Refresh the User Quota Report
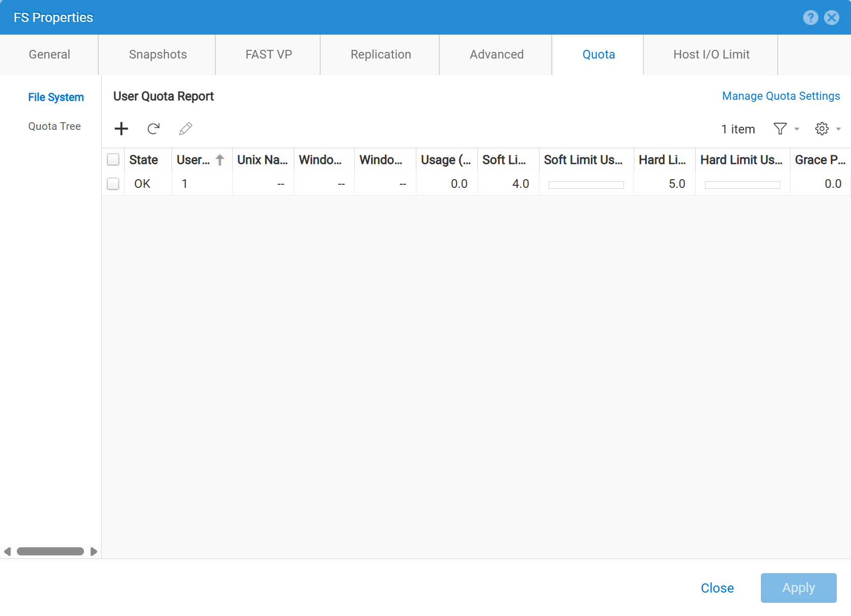Viewport: 851px width, 616px height. (153, 129)
